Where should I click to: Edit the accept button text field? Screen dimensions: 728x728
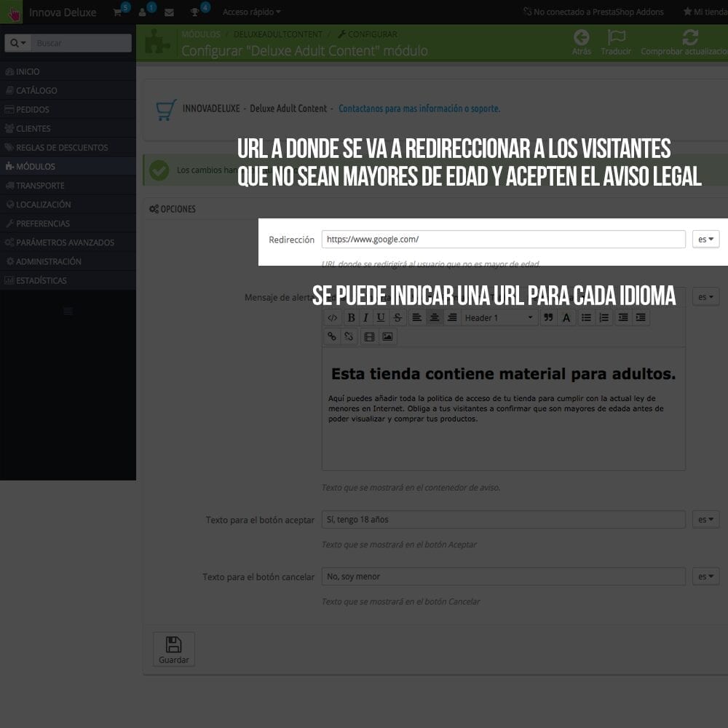coord(503,520)
